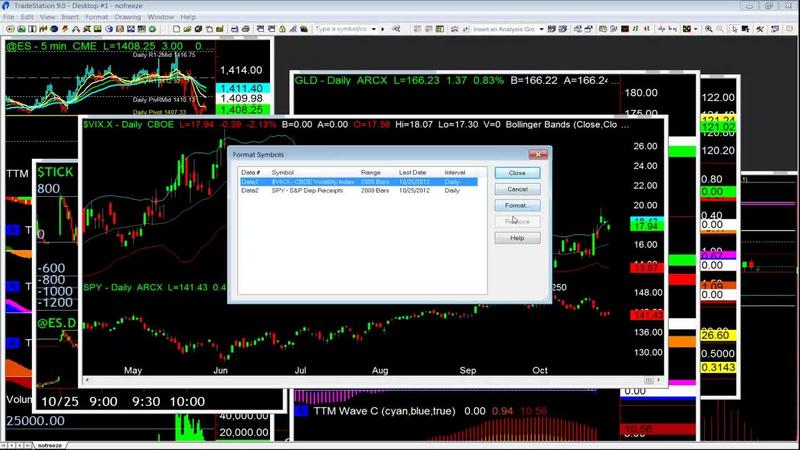The height and width of the screenshot is (450, 800).
Task: Open the Window menu
Action: click(x=161, y=17)
